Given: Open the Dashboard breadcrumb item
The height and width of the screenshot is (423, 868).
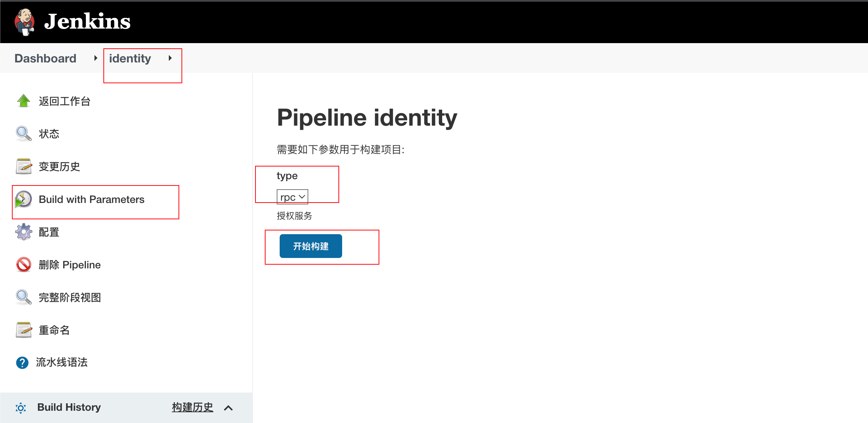Looking at the screenshot, I should (x=45, y=58).
